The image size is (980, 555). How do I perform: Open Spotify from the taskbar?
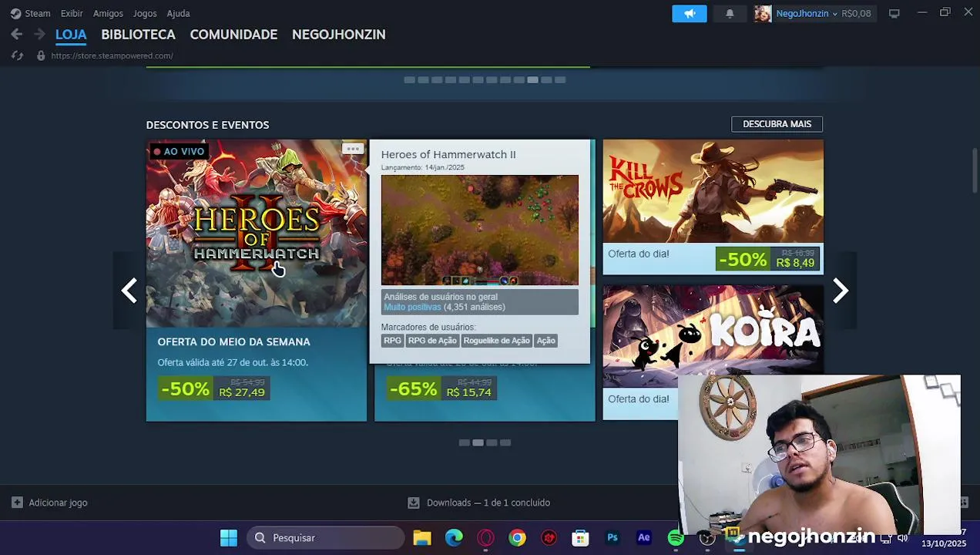pyautogui.click(x=676, y=538)
